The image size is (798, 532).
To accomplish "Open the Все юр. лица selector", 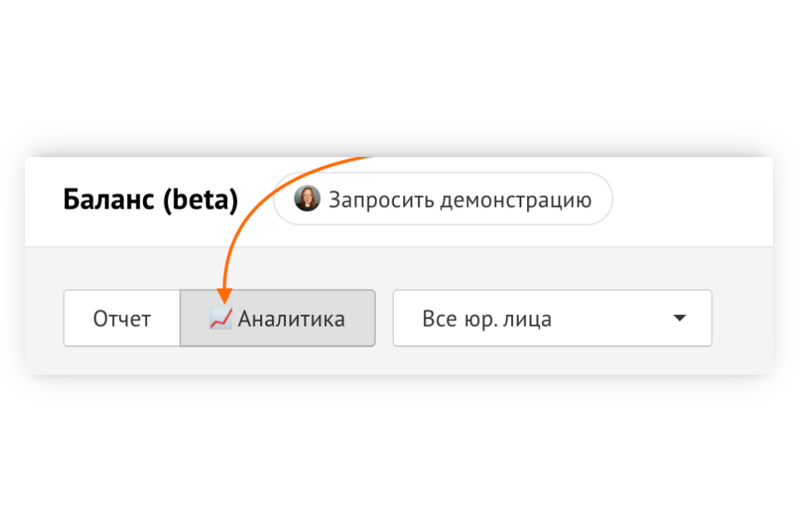I will (552, 318).
